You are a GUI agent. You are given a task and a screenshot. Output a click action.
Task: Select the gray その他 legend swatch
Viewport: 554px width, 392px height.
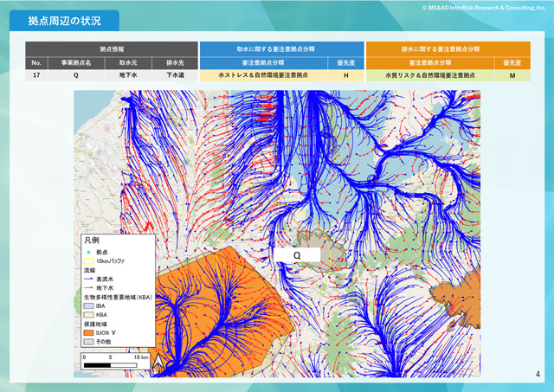[x=88, y=342]
